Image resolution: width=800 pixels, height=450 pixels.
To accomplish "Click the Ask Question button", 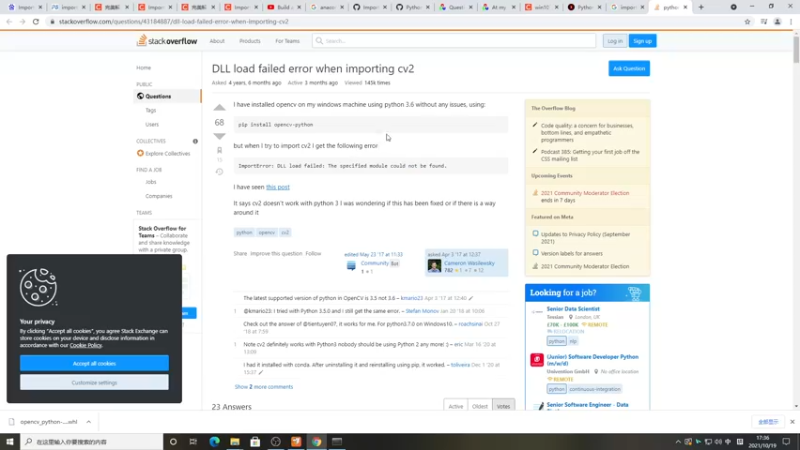I will (629, 68).
